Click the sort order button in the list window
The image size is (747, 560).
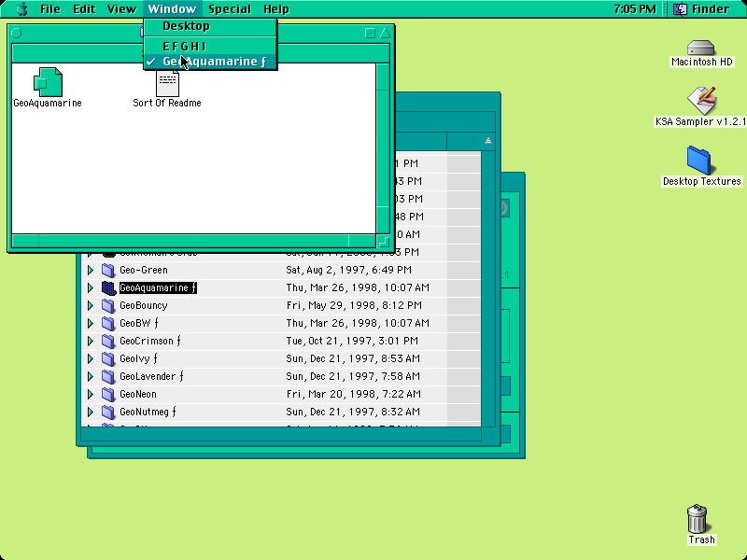coord(487,141)
